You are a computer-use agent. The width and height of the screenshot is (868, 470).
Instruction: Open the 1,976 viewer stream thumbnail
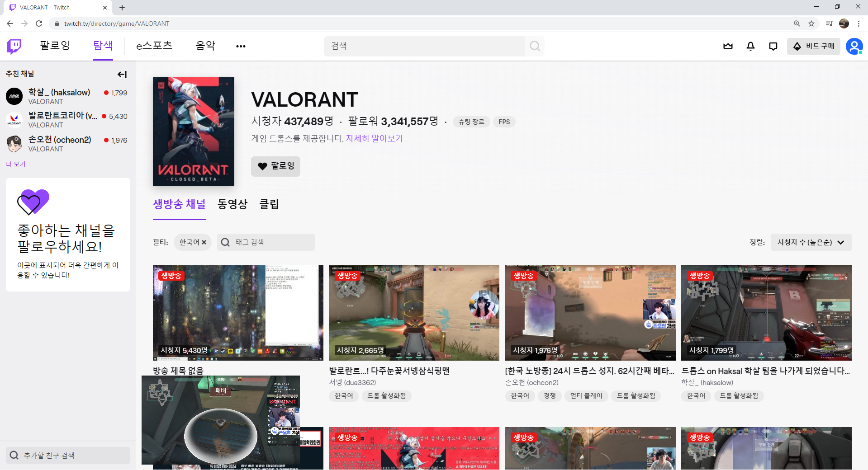click(590, 313)
